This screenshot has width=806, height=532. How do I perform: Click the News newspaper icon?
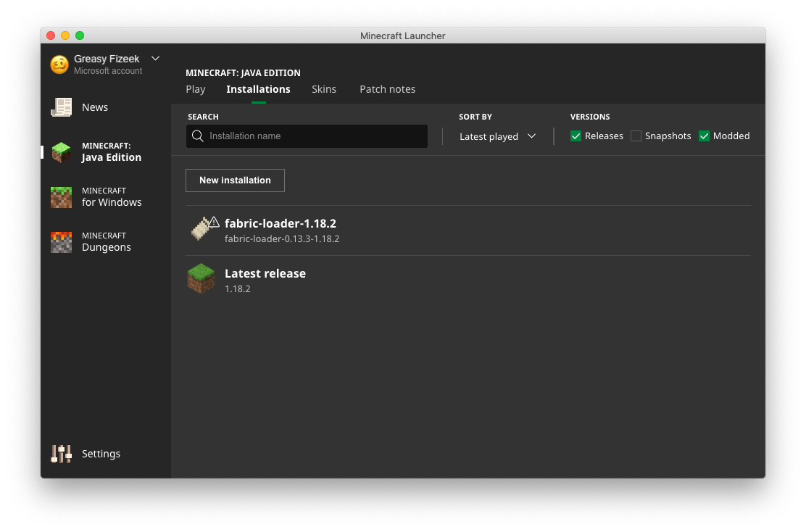tap(61, 107)
